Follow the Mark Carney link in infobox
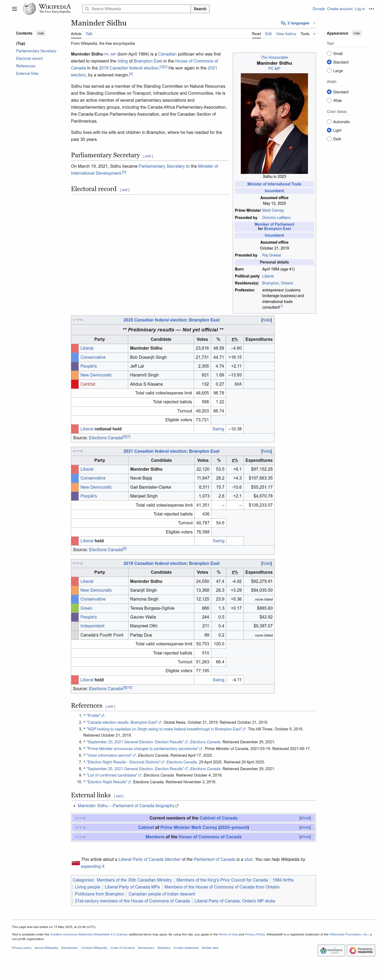The height and width of the screenshot is (980, 387). (273, 210)
